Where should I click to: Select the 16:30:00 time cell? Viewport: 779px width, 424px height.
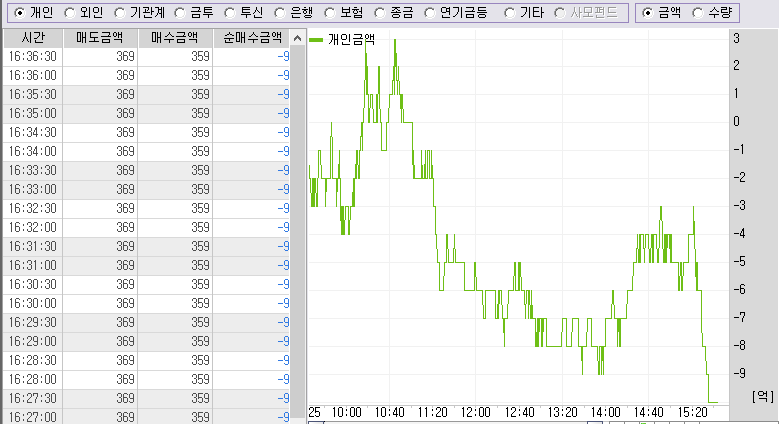click(x=33, y=303)
